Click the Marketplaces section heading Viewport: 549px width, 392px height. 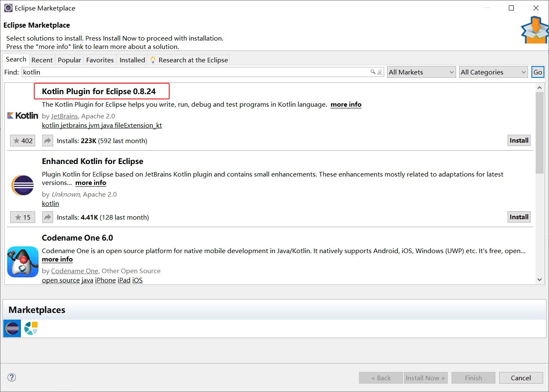(x=37, y=310)
